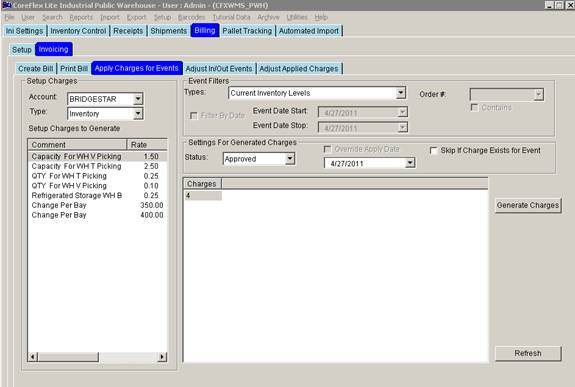Select Apply Charges for Events tab
The width and height of the screenshot is (575, 387).
coord(137,68)
